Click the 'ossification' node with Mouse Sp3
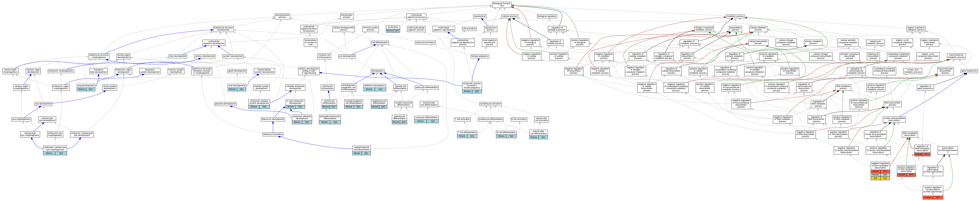 pyautogui.click(x=393, y=29)
